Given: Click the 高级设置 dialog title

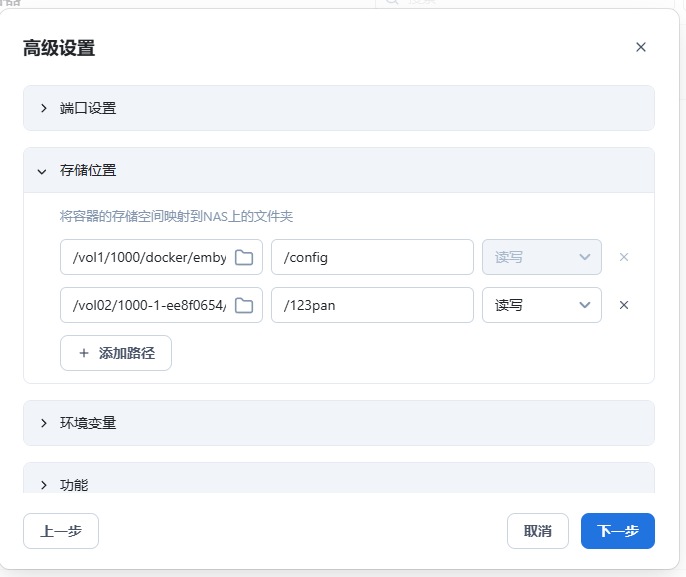Looking at the screenshot, I should [59, 48].
